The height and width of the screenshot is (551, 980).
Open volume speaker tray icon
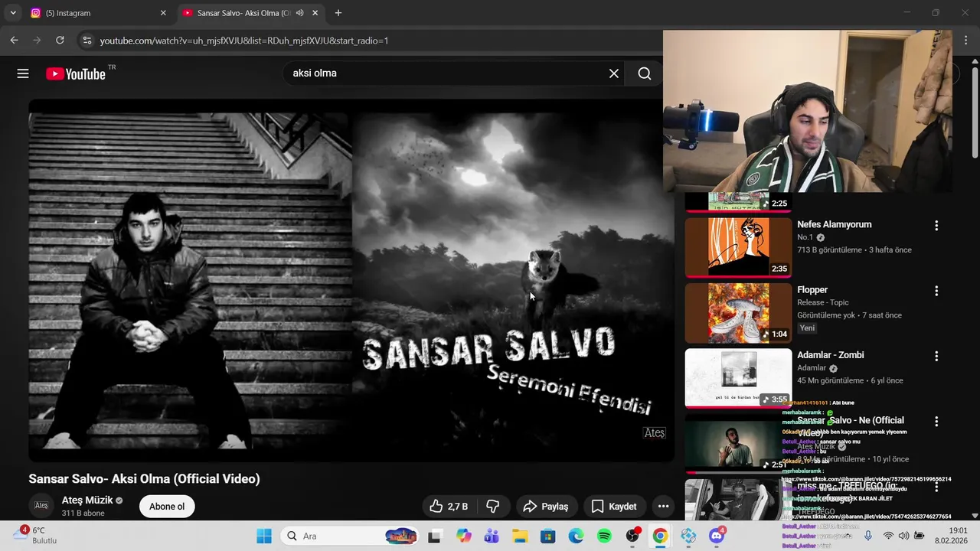click(x=903, y=536)
